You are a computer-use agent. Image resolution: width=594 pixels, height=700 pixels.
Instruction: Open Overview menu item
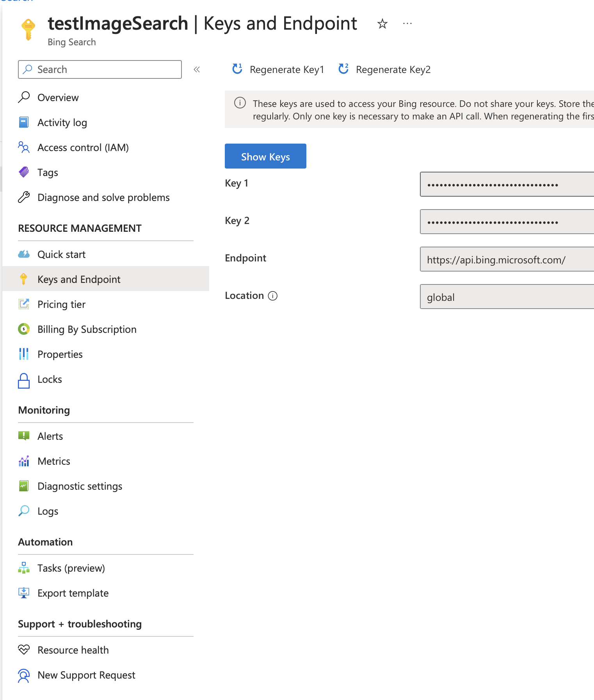point(58,98)
